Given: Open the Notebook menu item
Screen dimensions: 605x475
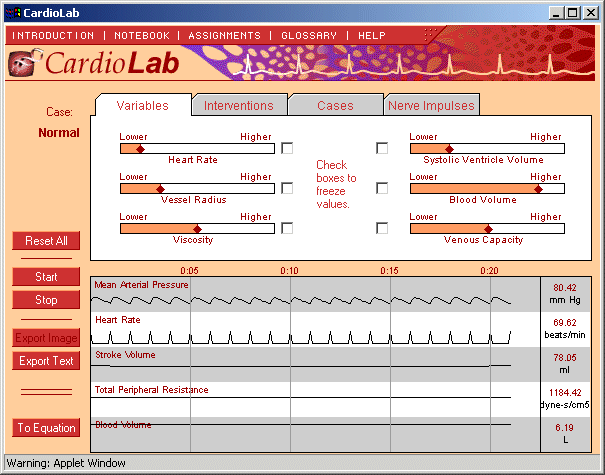Looking at the screenshot, I should tap(142, 35).
